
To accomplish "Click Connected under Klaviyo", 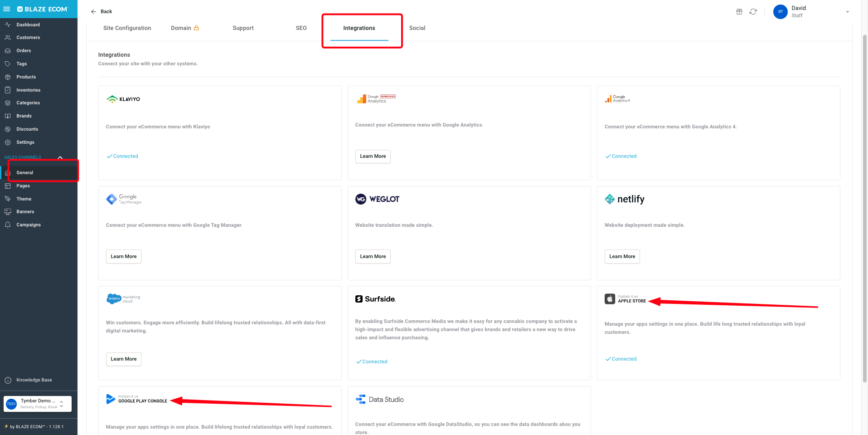I will point(122,156).
